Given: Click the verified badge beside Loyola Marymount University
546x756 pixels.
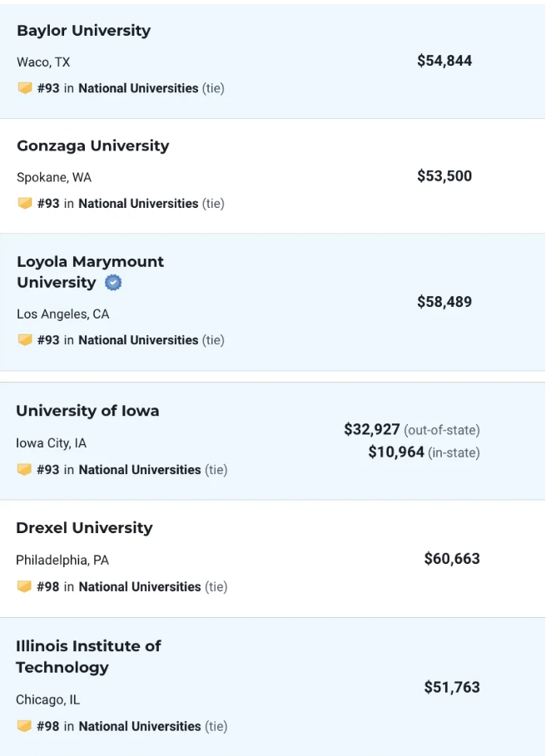Looking at the screenshot, I should pyautogui.click(x=114, y=283).
